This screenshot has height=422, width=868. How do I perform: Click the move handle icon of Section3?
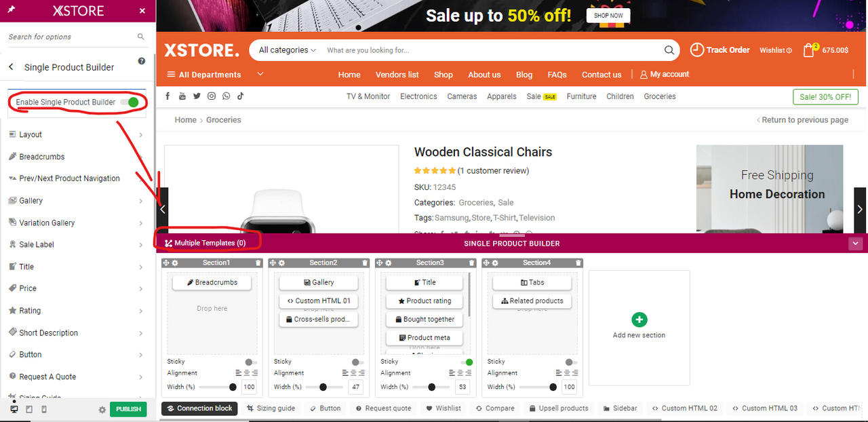tap(380, 263)
